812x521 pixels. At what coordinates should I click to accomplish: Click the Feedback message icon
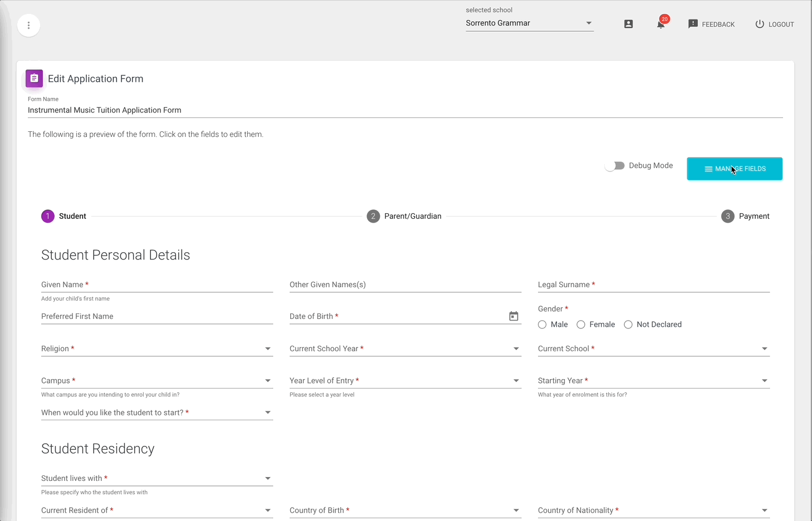tap(693, 24)
